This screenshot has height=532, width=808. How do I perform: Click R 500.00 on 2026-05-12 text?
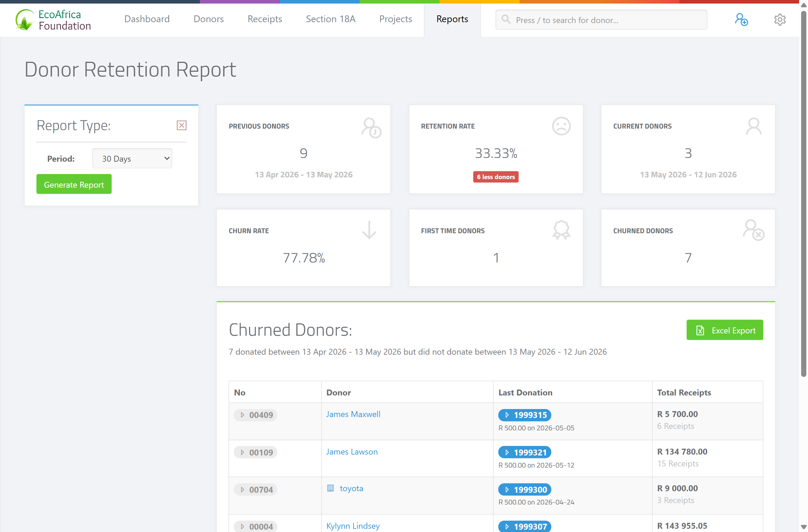tap(536, 465)
